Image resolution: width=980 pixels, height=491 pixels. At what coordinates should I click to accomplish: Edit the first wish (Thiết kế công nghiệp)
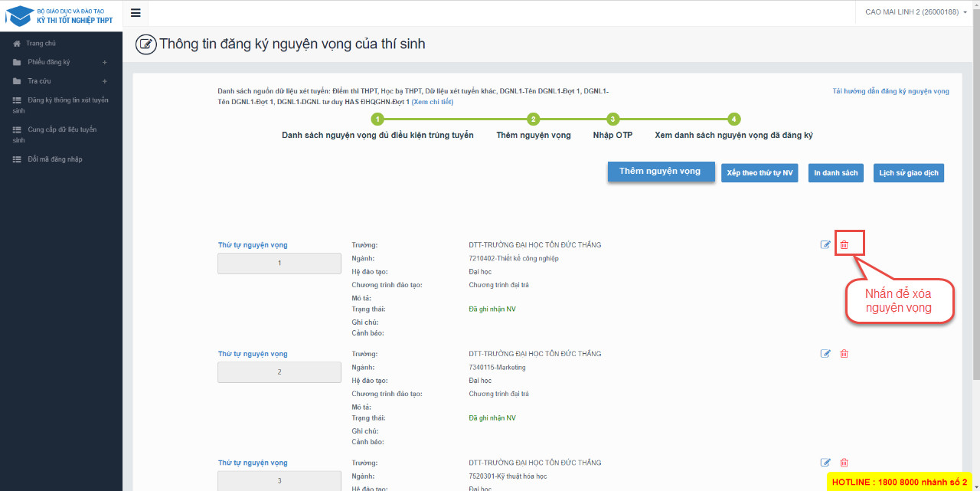[825, 245]
